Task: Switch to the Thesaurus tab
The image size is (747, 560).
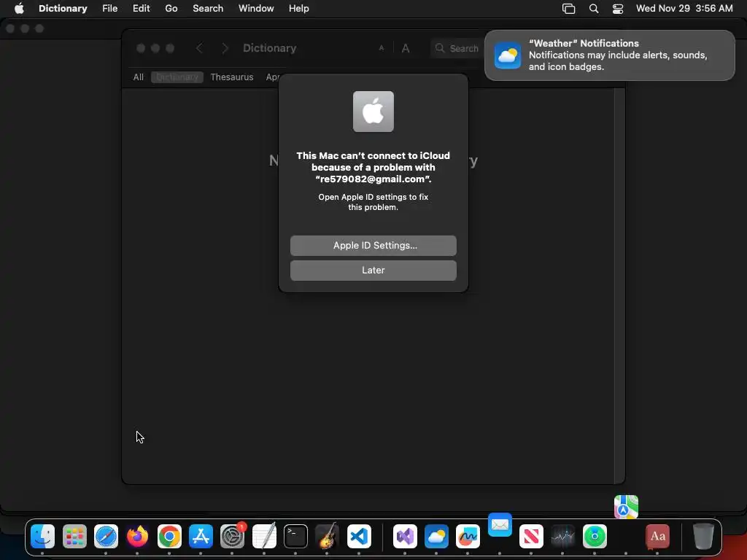Action: coord(231,77)
